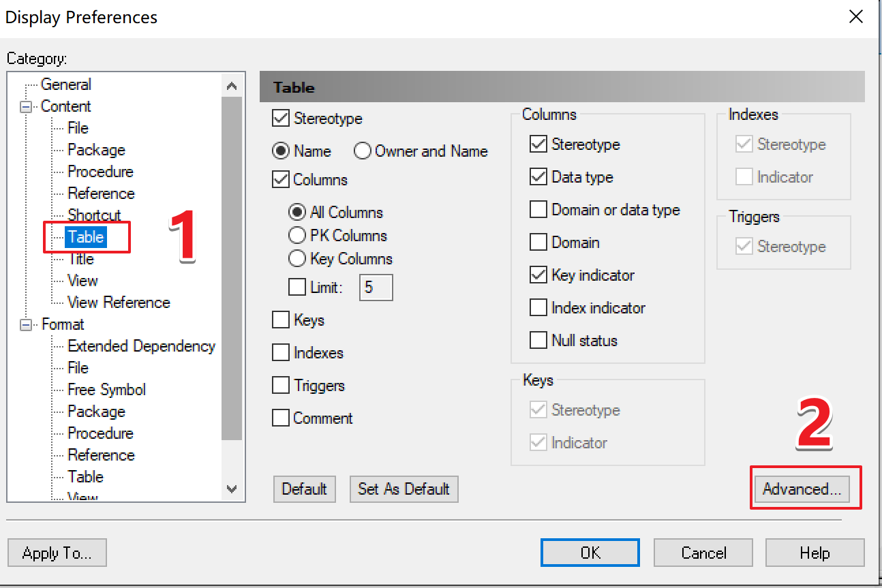Enable the Triggers checkbox

(x=282, y=385)
